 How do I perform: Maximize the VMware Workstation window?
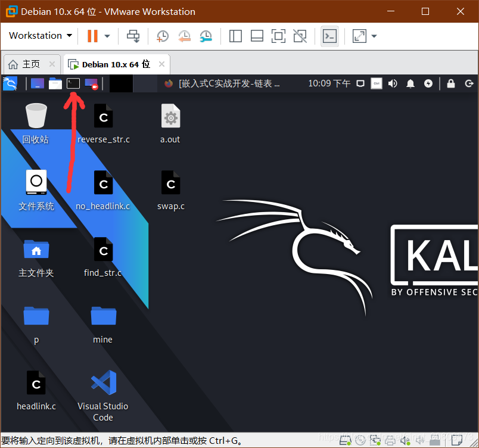click(x=425, y=11)
